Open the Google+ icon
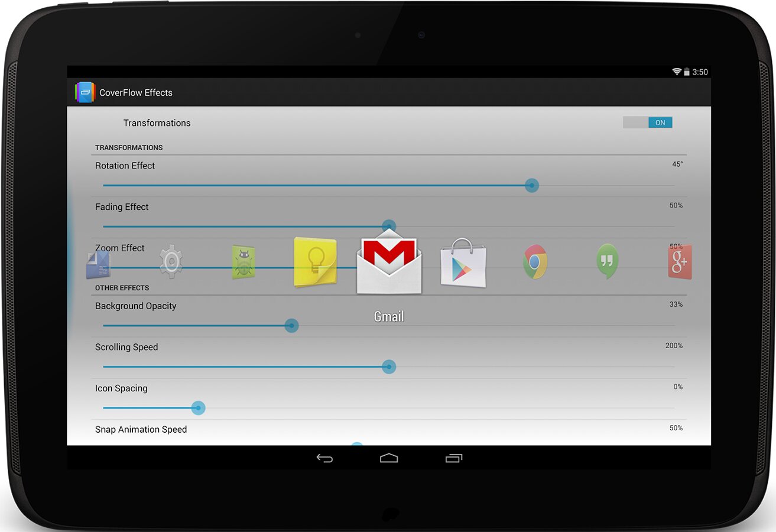 tap(680, 262)
